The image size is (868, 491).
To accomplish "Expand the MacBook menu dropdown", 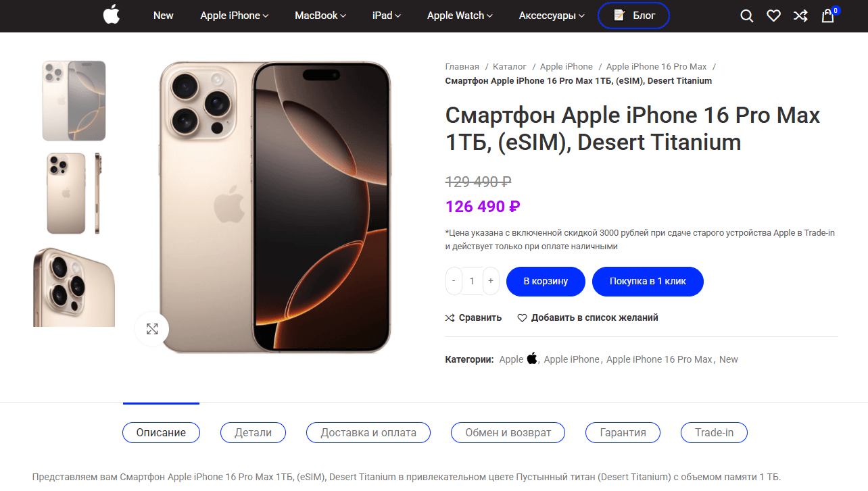I will coord(320,16).
